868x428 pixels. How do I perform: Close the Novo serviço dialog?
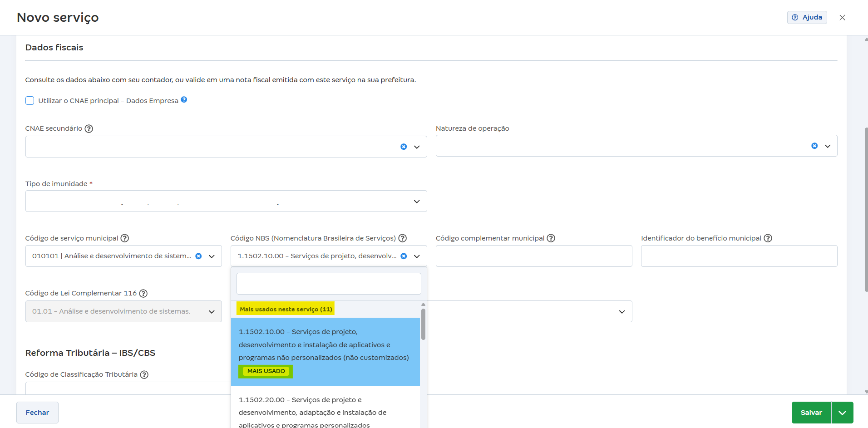coord(842,17)
